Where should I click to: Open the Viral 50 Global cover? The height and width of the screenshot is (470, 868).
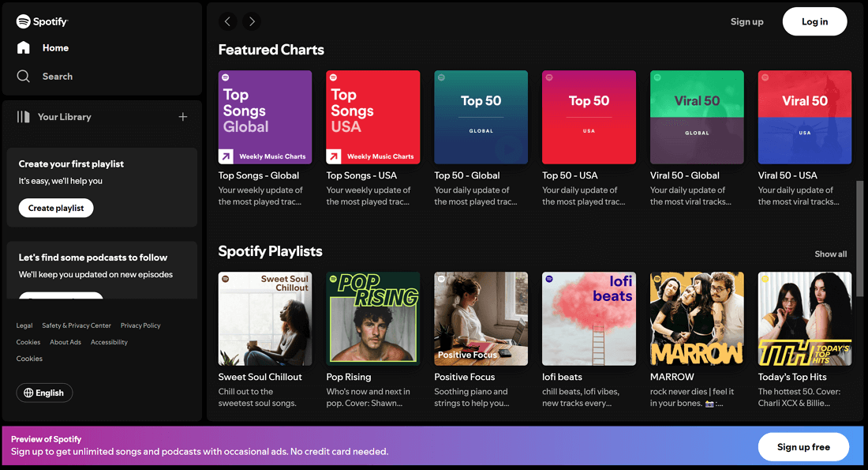[697, 117]
